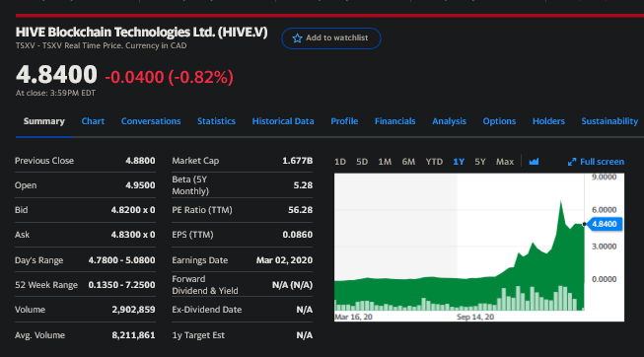Select the 6M chart range

pyautogui.click(x=408, y=162)
